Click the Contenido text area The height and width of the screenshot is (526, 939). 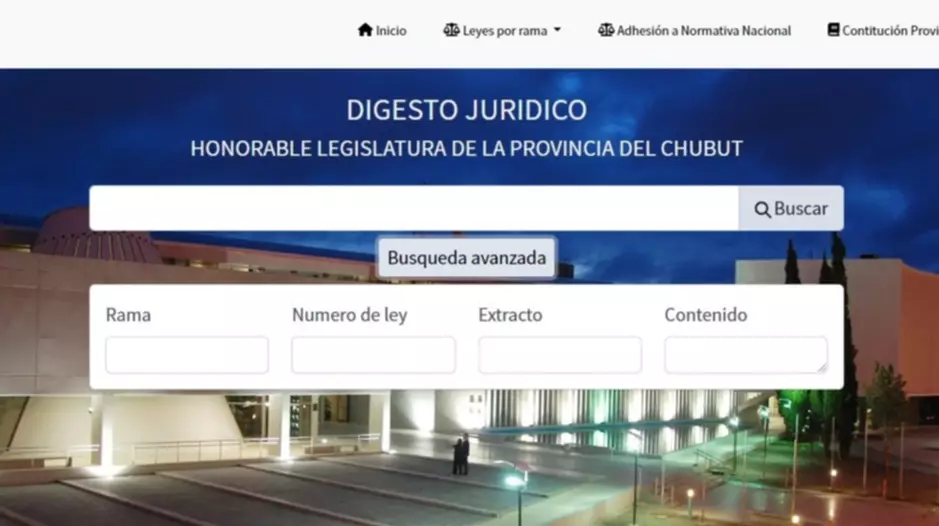pyautogui.click(x=746, y=355)
